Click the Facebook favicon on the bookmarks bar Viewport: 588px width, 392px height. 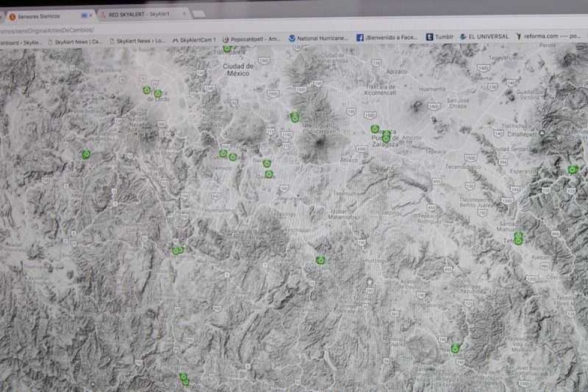359,36
